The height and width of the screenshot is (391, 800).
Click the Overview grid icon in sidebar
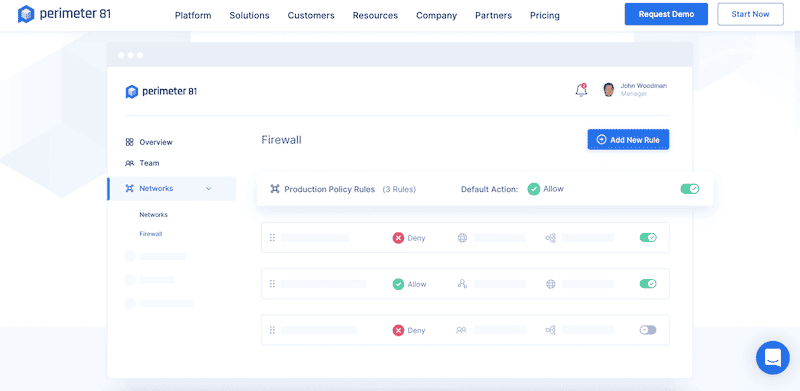point(130,142)
